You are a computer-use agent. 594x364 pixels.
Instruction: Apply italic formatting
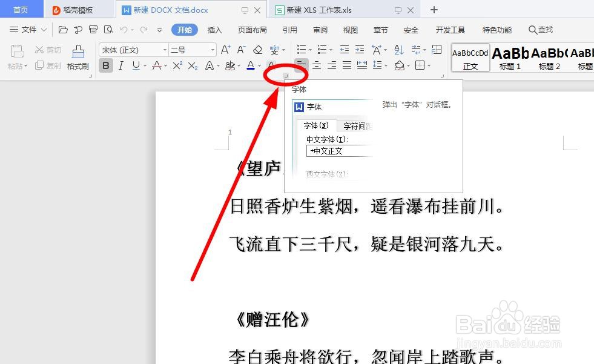[120, 65]
